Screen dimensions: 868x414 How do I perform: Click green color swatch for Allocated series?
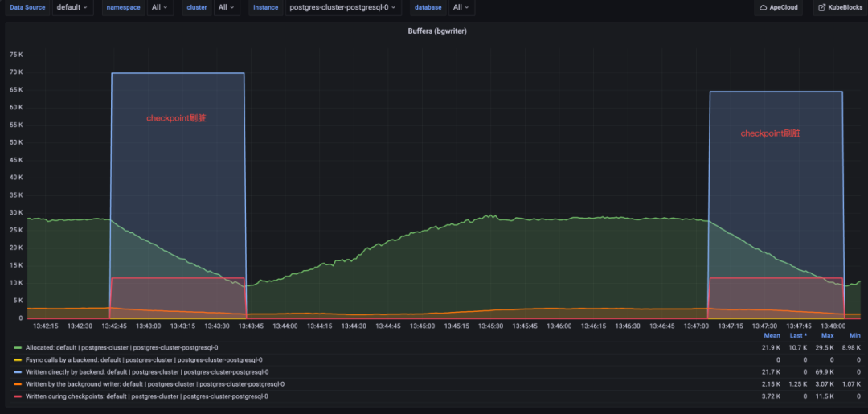pos(18,347)
